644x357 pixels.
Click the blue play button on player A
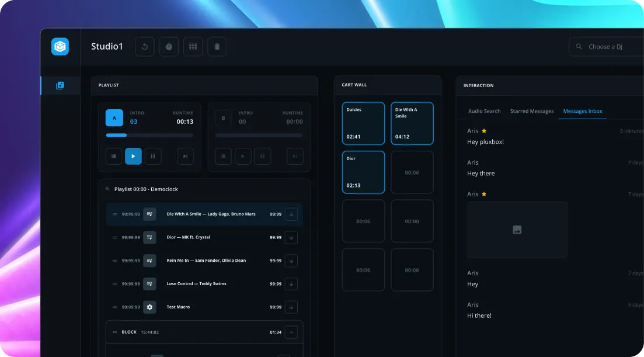click(133, 156)
